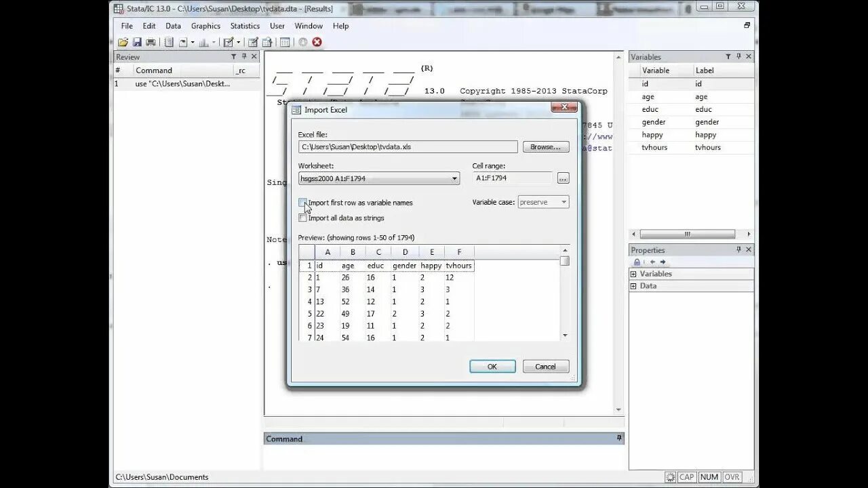Close the Properties panel with its X
The width and height of the screenshot is (868, 488).
point(749,250)
